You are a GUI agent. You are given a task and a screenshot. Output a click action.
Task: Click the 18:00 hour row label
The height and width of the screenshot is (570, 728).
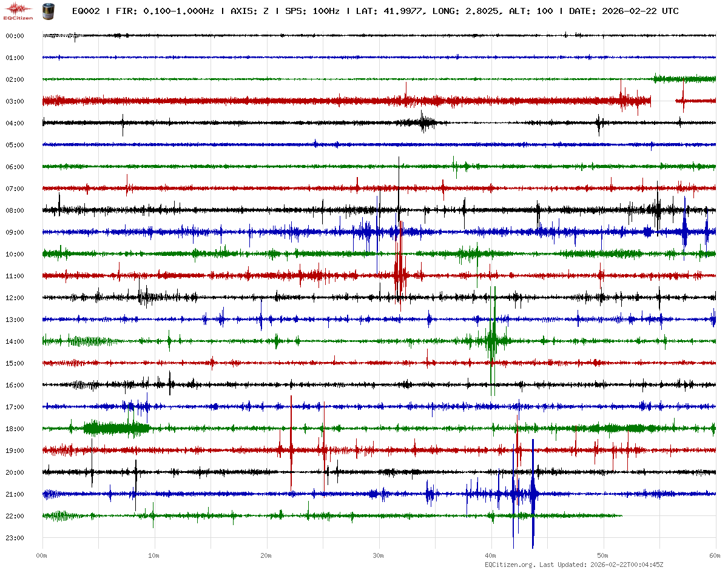[x=15, y=429]
